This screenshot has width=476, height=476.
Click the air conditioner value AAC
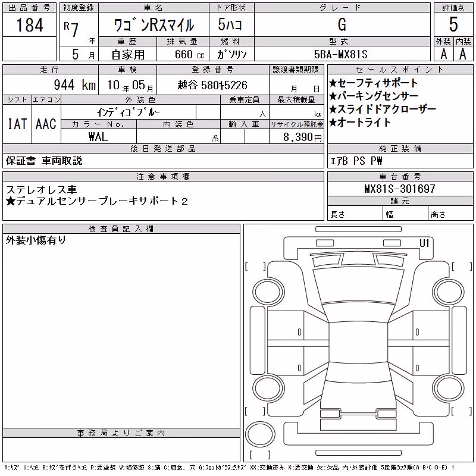click(46, 124)
